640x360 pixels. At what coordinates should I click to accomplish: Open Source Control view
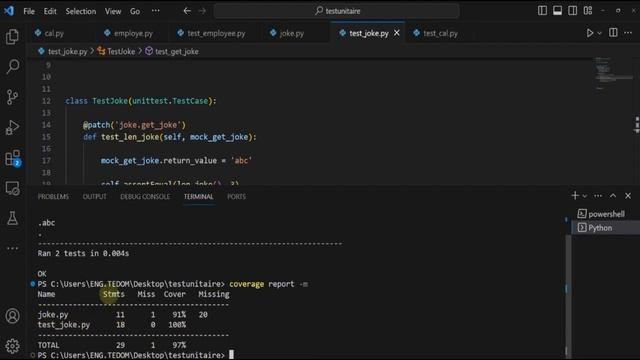tap(12, 97)
